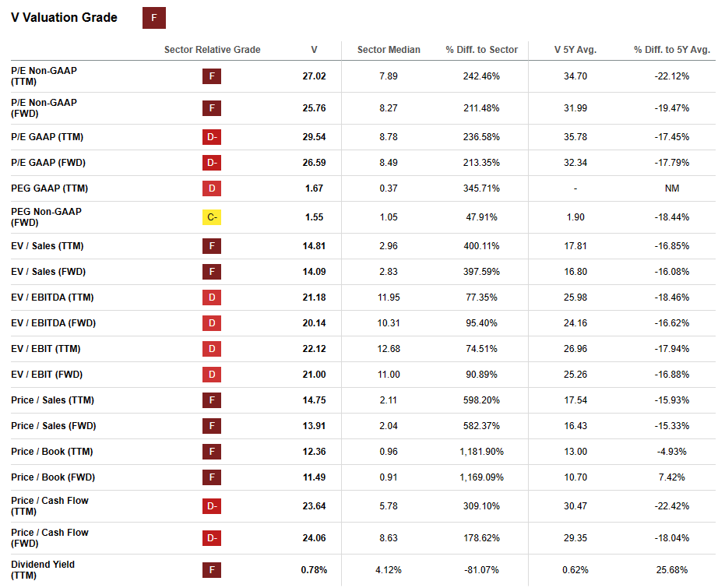Click the overall Valuation Grade F badge
725x588 pixels.
pyautogui.click(x=154, y=18)
